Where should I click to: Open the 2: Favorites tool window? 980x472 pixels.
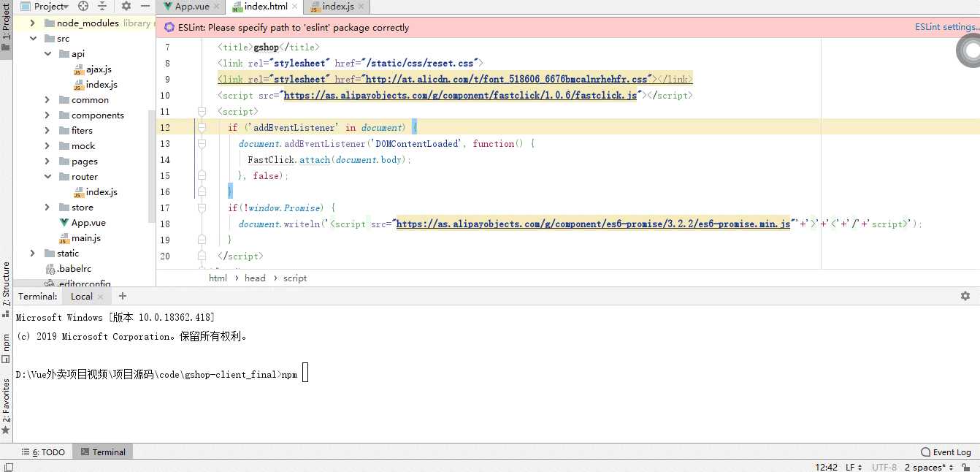coord(6,406)
